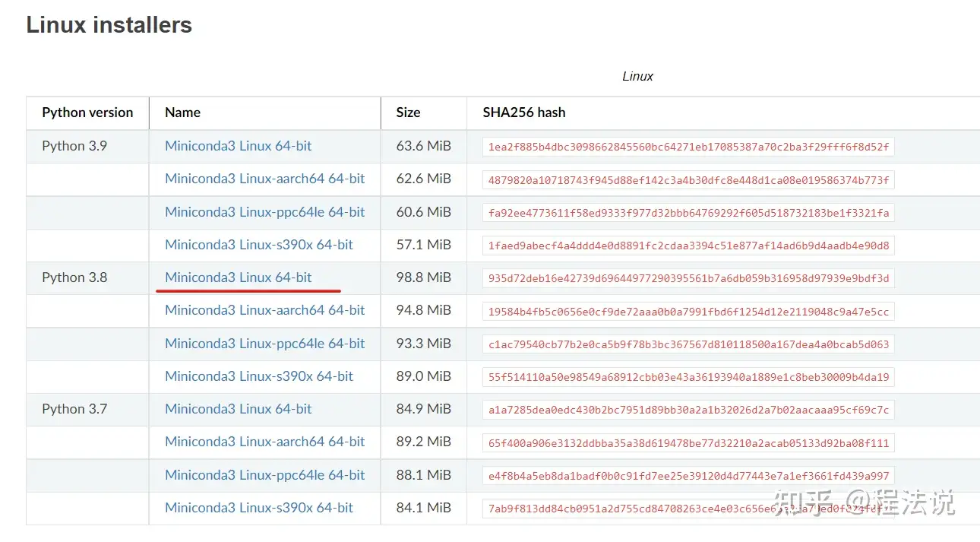Click the 'Linux installers' heading
The image size is (980, 542).
pos(109,25)
